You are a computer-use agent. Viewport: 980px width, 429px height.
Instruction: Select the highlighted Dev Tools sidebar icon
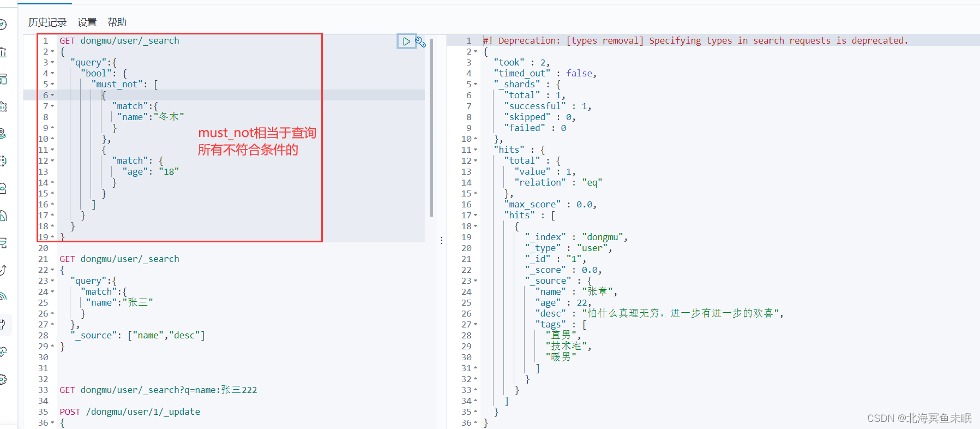point(3,325)
